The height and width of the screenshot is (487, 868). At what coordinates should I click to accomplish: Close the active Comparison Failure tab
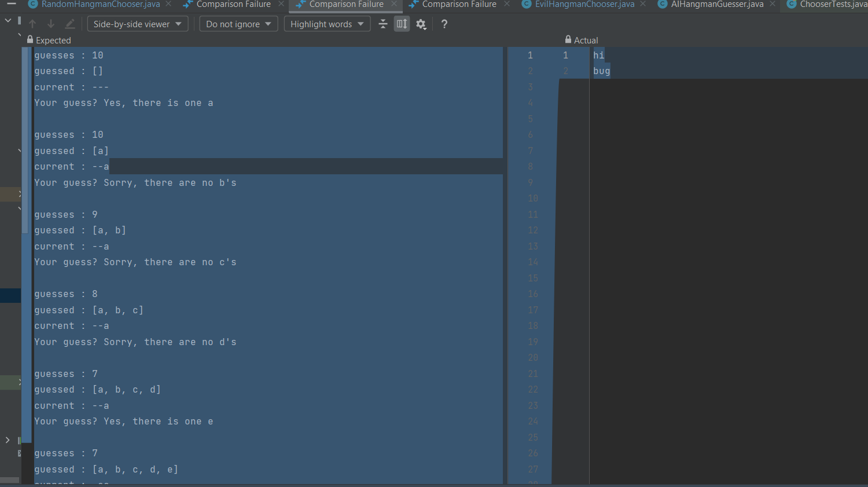click(394, 4)
